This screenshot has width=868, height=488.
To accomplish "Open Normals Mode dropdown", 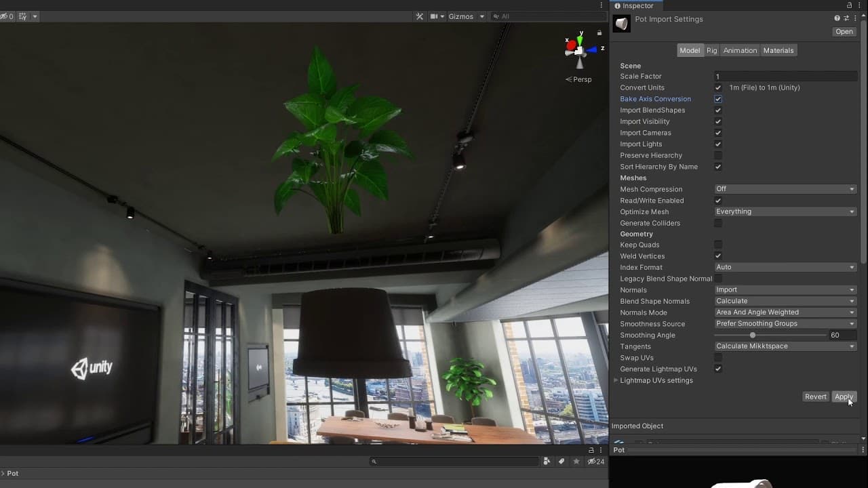I will [785, 312].
